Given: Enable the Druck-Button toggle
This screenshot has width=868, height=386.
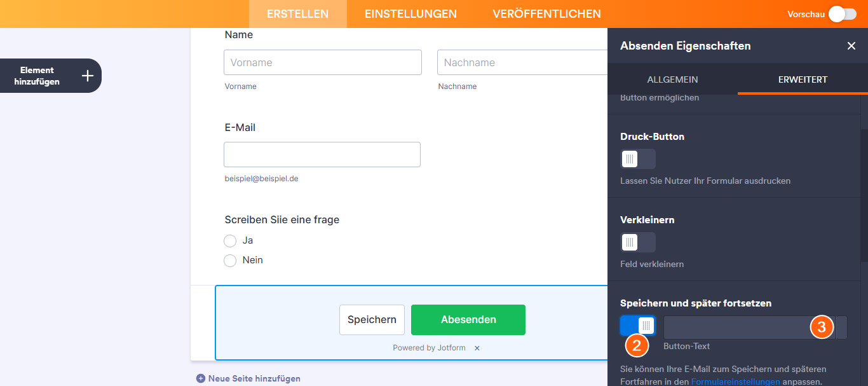Looking at the screenshot, I should pos(638,159).
